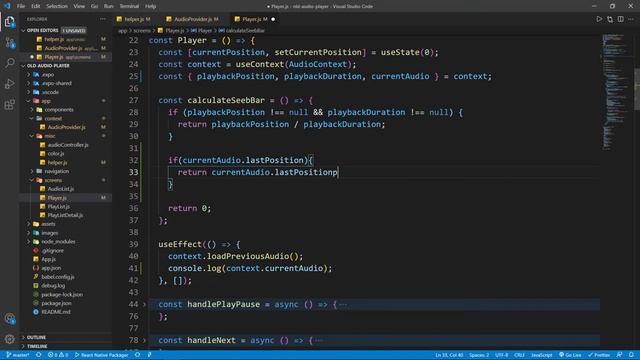This screenshot has height=360, width=640.
Task: Change language mode JavaScript in status bar
Action: click(x=542, y=355)
